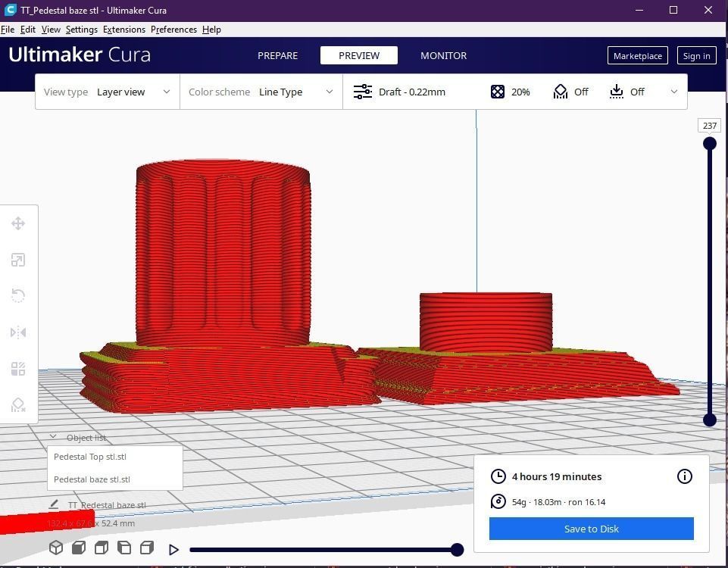Image resolution: width=728 pixels, height=568 pixels.
Task: Open the File menu
Action: pyautogui.click(x=8, y=30)
